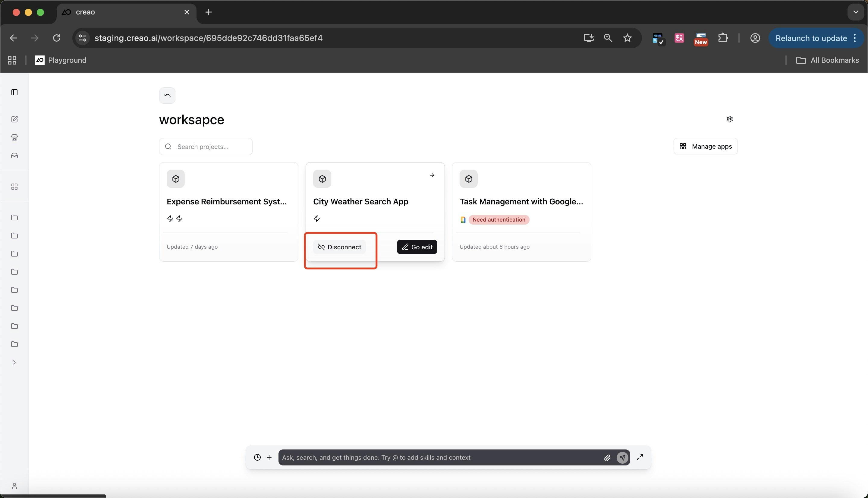Screen dimensions: 868x498
Task: Open workspace settings gear icon
Action: pos(729,119)
